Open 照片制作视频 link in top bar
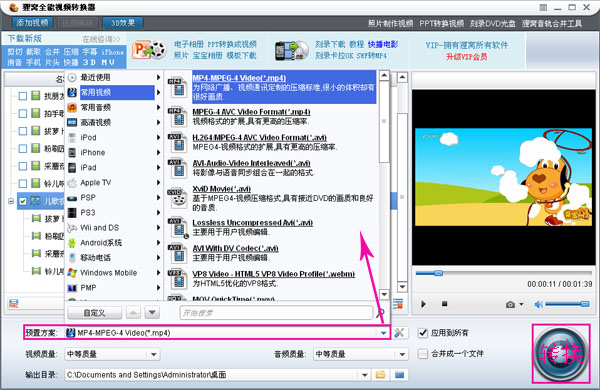600x390 pixels. (390, 23)
